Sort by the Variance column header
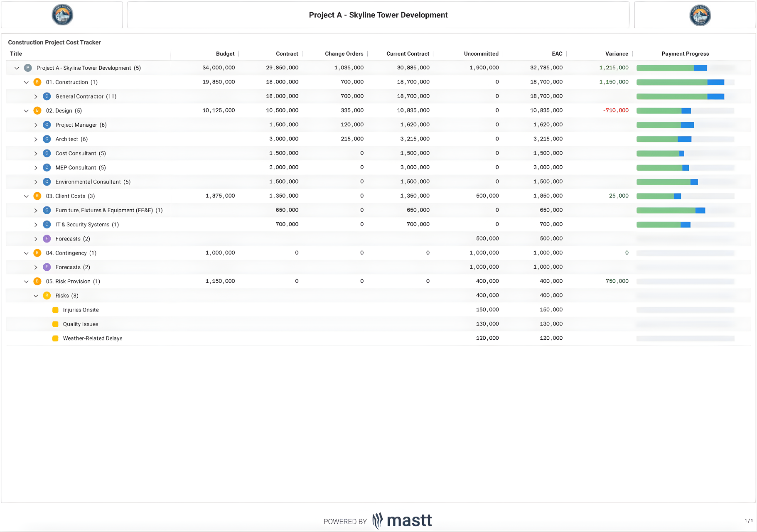Screen dimensions: 757x532 [617, 54]
